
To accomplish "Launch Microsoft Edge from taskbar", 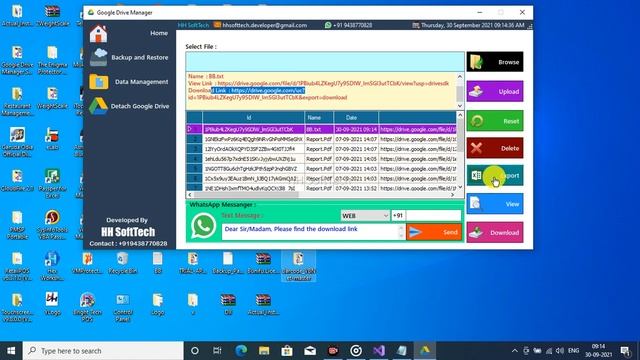I will [241, 351].
